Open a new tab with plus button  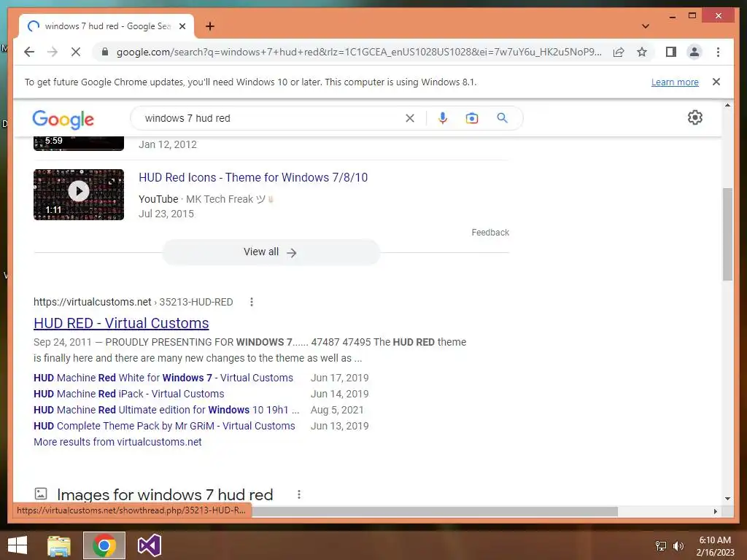[210, 26]
